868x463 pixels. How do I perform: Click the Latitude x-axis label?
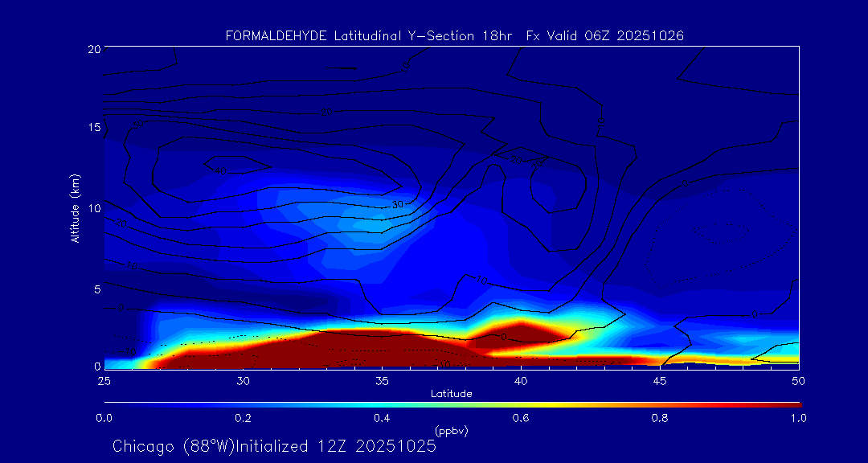[451, 394]
